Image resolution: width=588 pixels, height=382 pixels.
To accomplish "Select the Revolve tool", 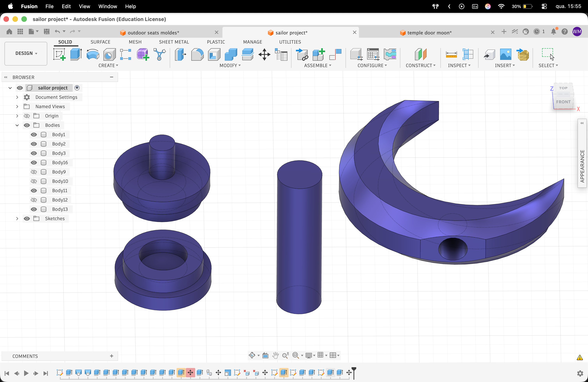I will pos(93,54).
